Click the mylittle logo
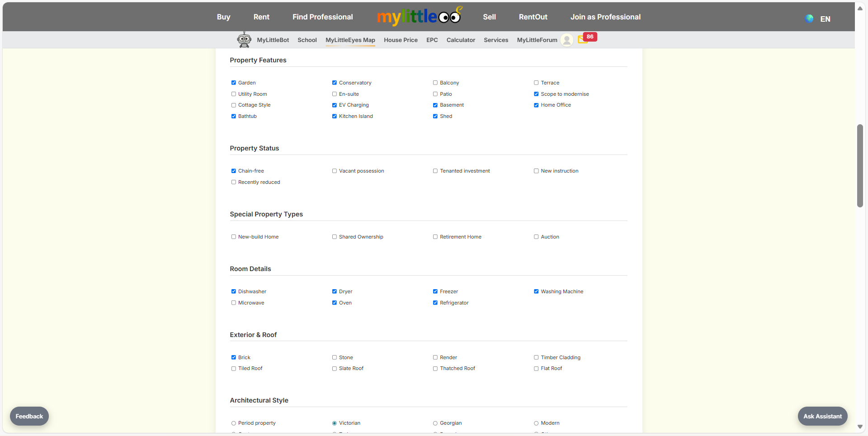The image size is (868, 436). click(419, 16)
